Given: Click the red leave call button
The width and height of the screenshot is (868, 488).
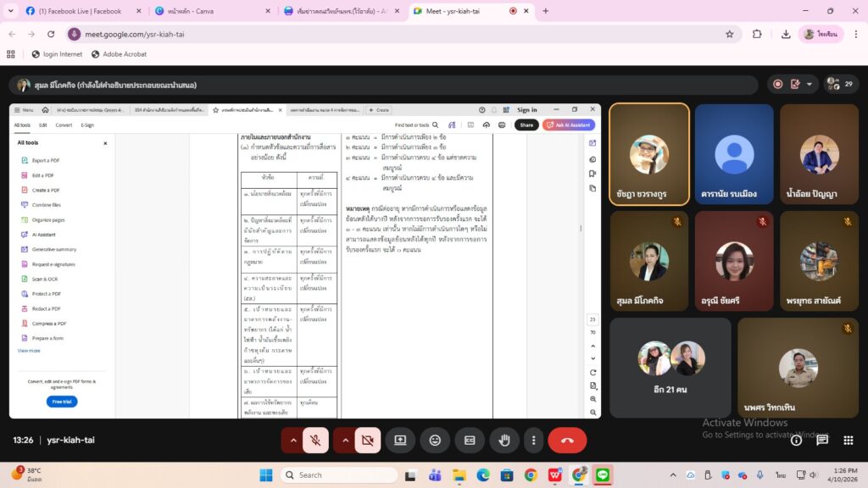Looking at the screenshot, I should [567, 441].
